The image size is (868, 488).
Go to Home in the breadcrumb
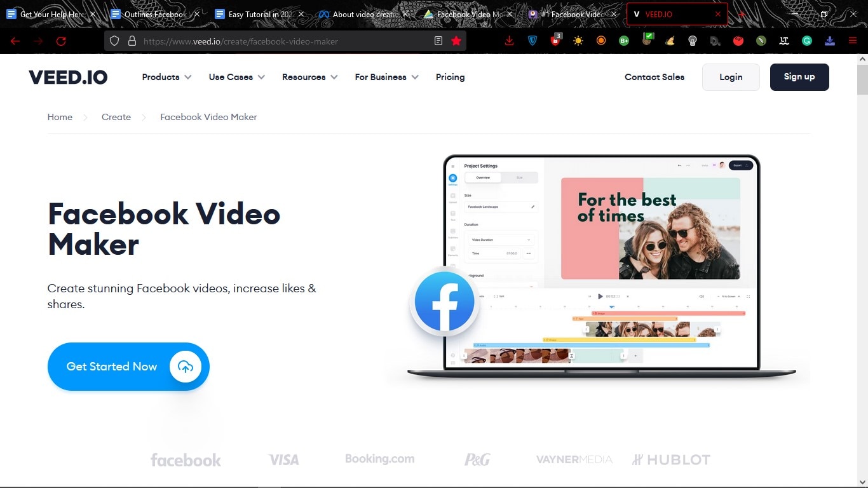coord(60,117)
